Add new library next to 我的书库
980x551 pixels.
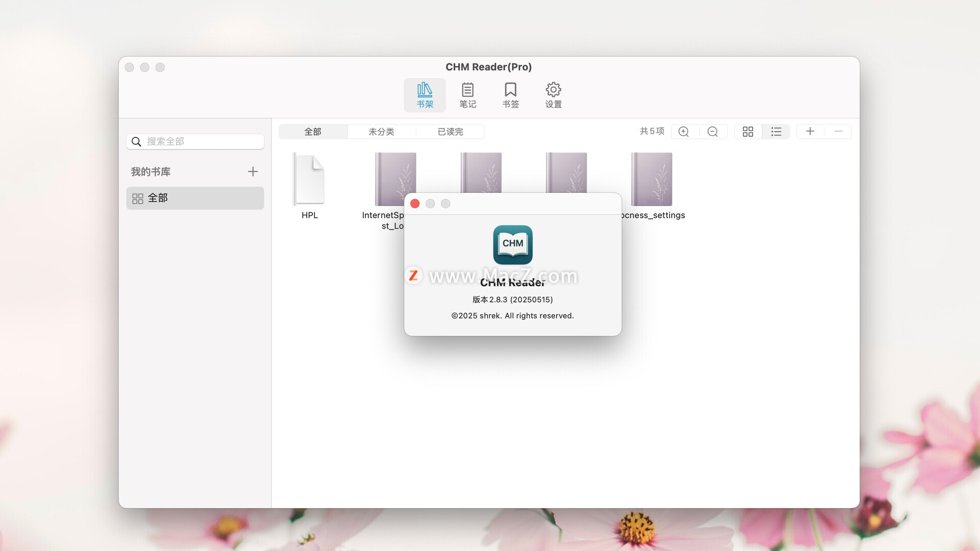pyautogui.click(x=253, y=171)
